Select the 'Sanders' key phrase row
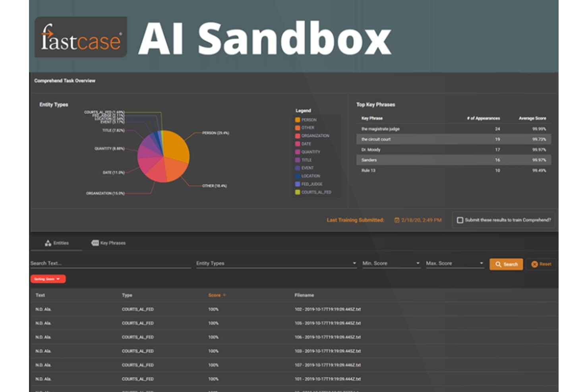The width and height of the screenshot is (588, 392). tap(453, 160)
